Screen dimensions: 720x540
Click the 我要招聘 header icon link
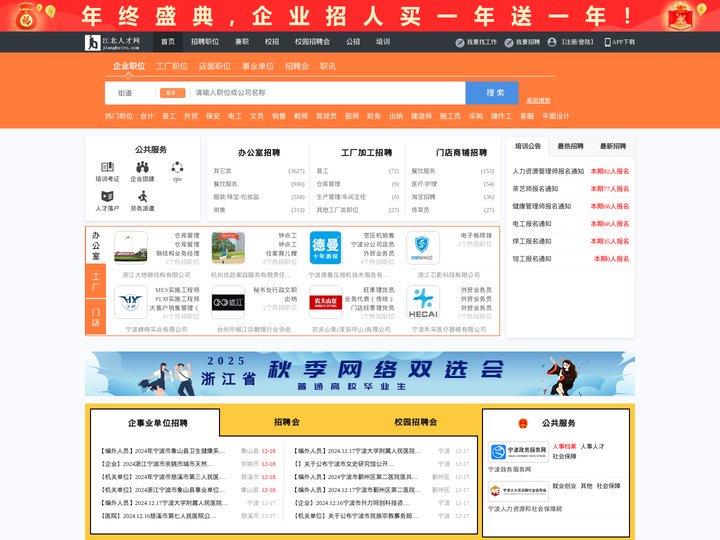click(x=522, y=42)
